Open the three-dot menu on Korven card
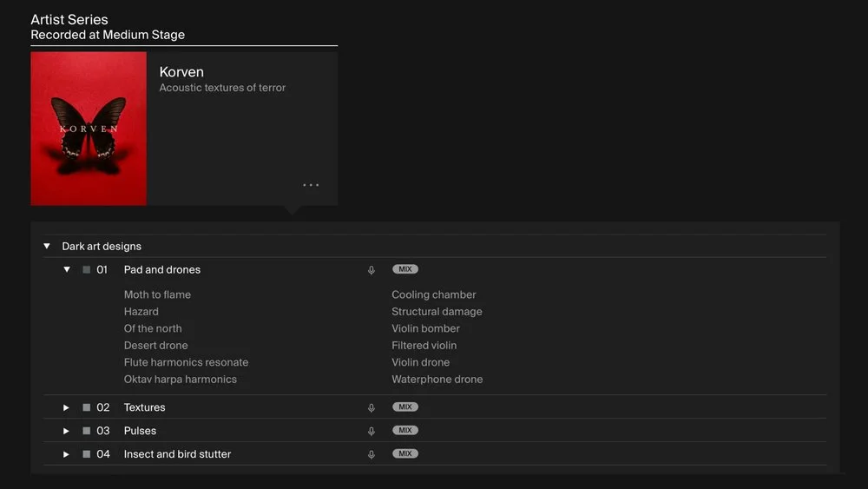The height and width of the screenshot is (489, 868). point(311,185)
